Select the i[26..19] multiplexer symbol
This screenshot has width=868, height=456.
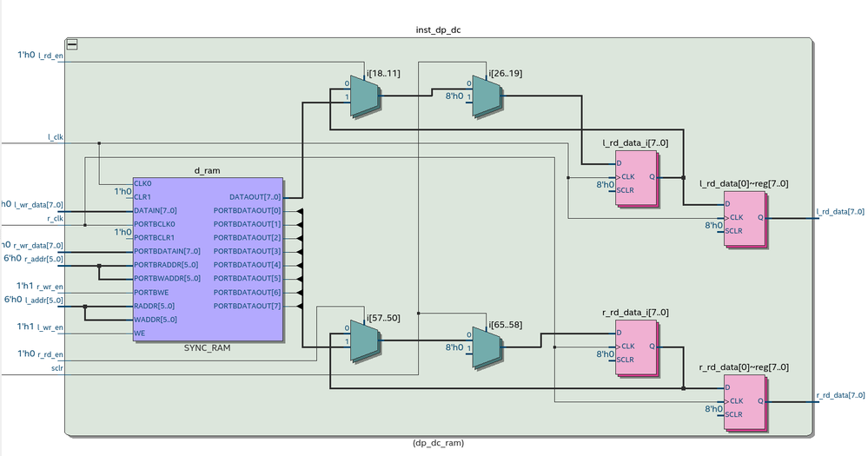click(487, 96)
